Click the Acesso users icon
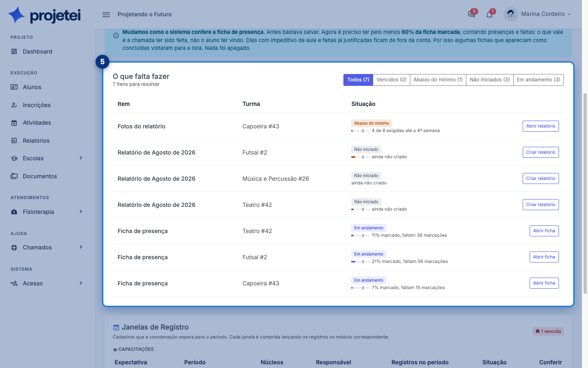 (x=14, y=283)
